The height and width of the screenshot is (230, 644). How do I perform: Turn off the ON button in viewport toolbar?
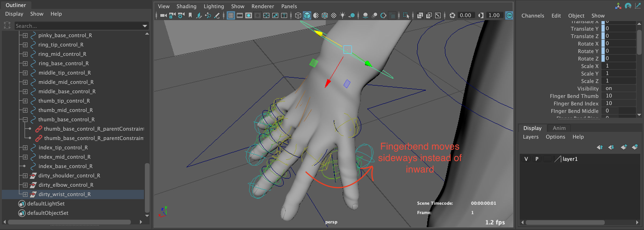(x=509, y=15)
